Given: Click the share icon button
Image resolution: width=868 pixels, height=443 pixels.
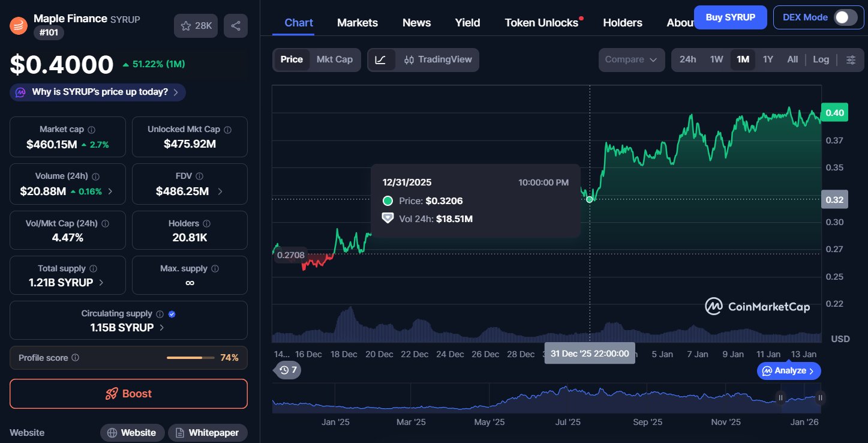Looking at the screenshot, I should [236, 26].
